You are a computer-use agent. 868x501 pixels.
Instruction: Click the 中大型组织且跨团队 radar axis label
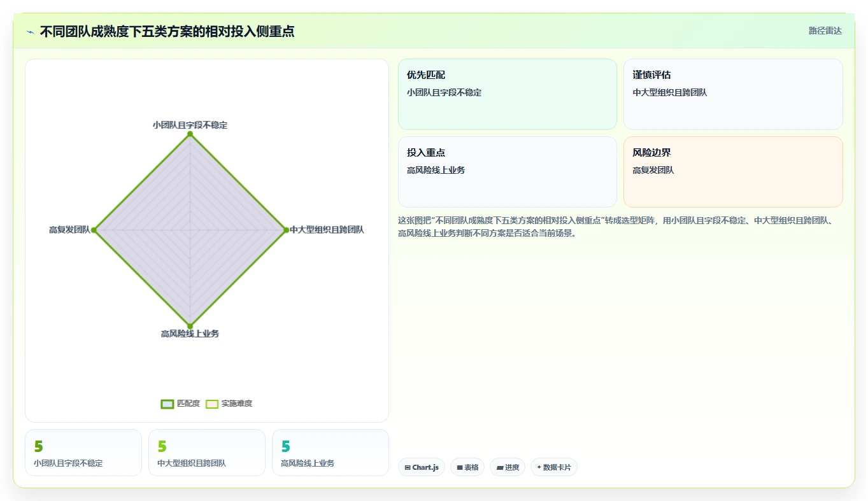(327, 230)
